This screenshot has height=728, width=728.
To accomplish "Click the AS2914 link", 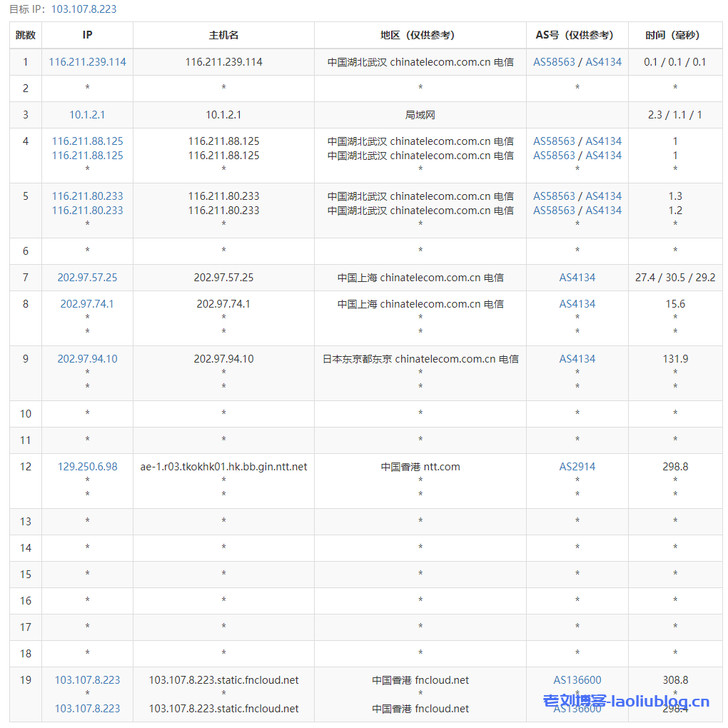I will click(577, 467).
